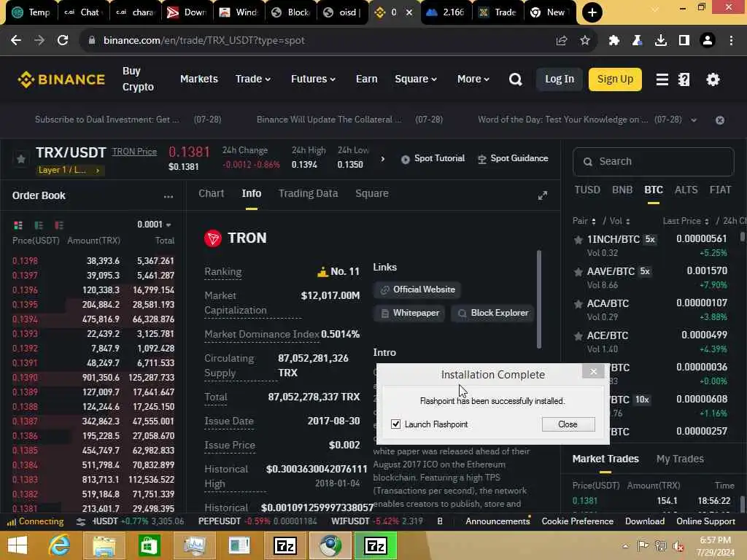Show more 24h stats with the arrow
Screen dimensions: 747x560
(x=382, y=158)
